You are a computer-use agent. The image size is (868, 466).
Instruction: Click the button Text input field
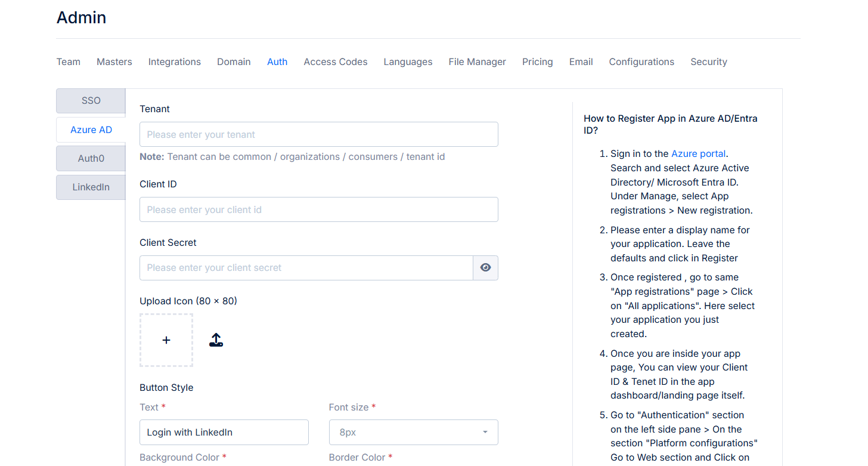(224, 433)
